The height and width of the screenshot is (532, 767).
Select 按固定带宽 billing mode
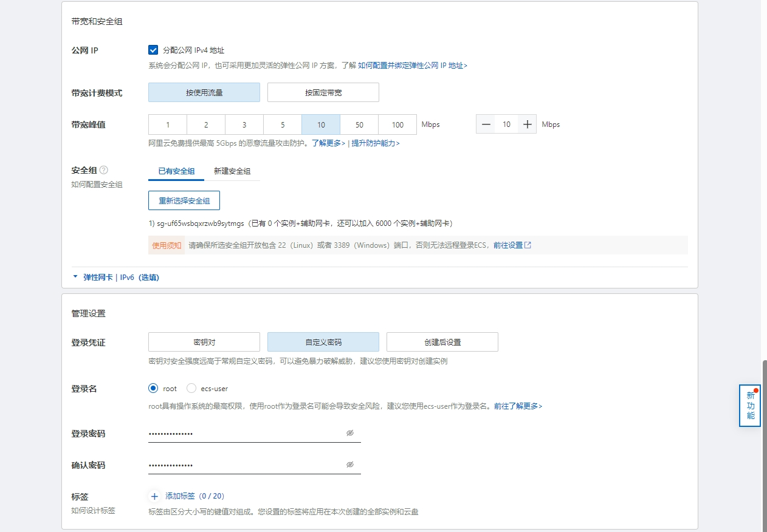pos(322,92)
